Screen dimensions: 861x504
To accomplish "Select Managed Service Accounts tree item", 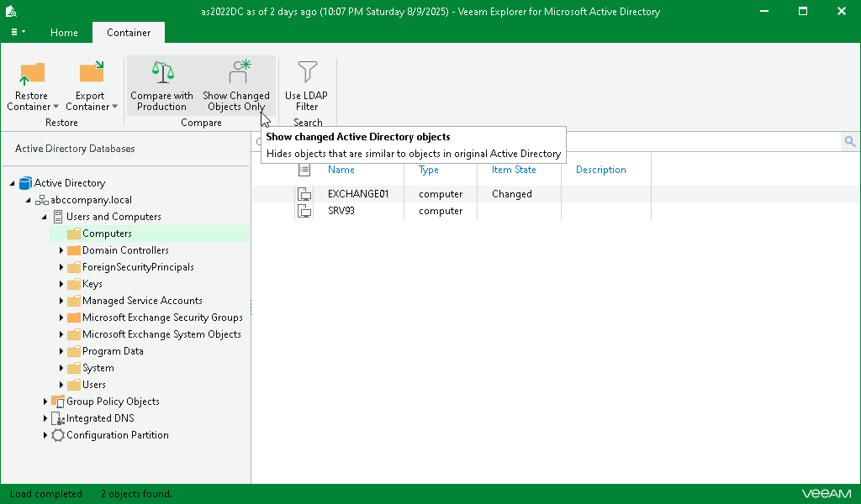I will tap(142, 301).
